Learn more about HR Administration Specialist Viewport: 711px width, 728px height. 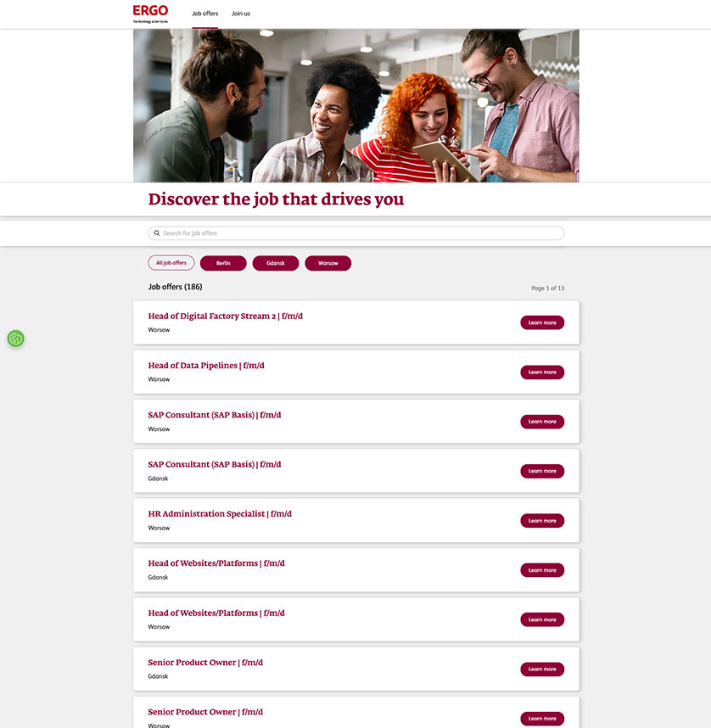point(542,520)
